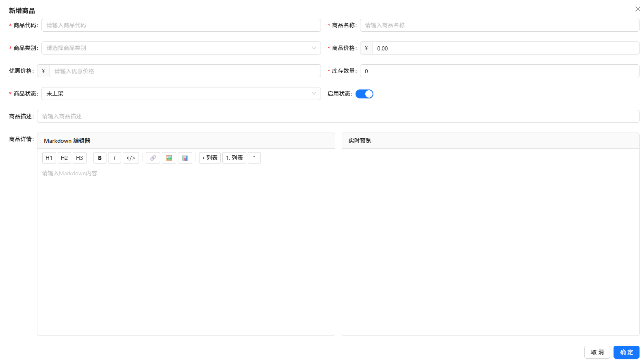Insert an H3 heading
Image resolution: width=644 pixels, height=364 pixels.
point(80,158)
